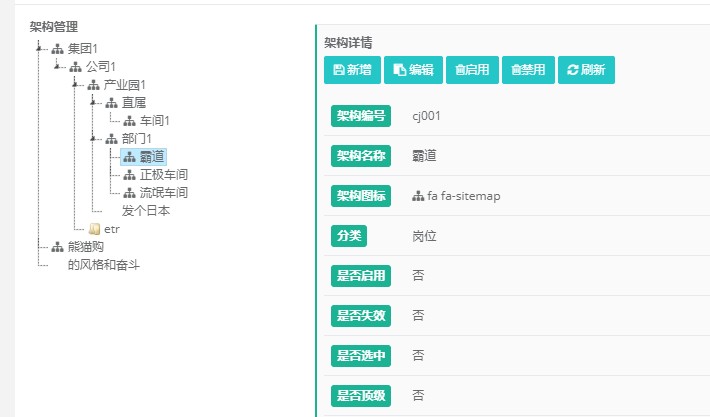Image resolution: width=710 pixels, height=417 pixels.
Task: Collapse the 直属 tree node
Action: 93,102
